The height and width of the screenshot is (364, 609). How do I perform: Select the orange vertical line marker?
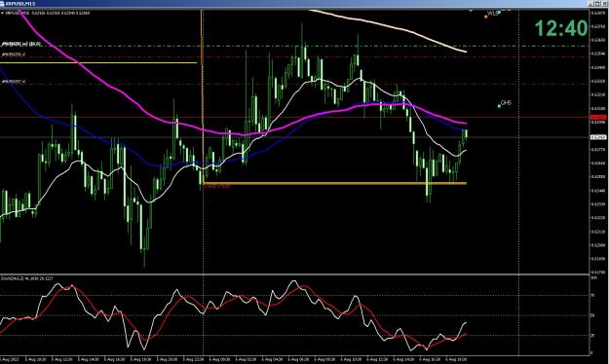[201, 97]
